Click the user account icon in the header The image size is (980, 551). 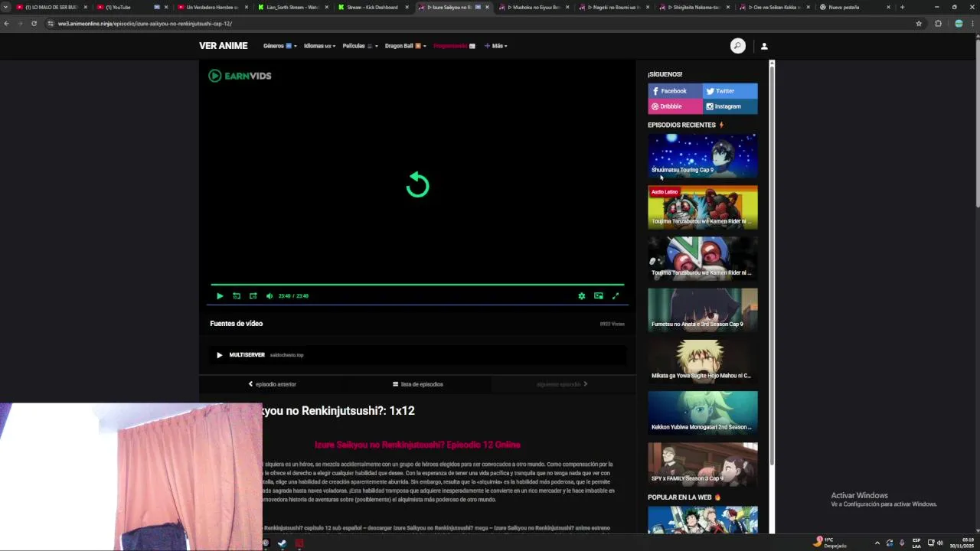(x=764, y=46)
